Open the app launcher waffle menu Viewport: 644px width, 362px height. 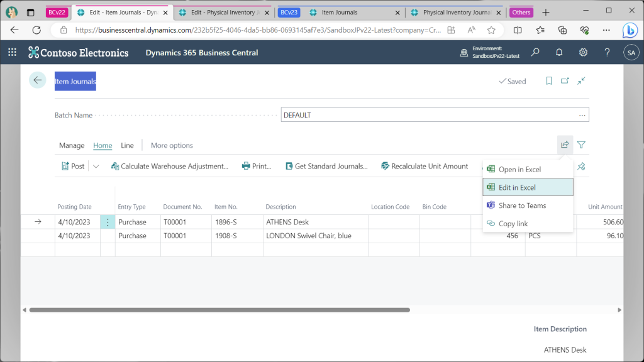click(13, 53)
